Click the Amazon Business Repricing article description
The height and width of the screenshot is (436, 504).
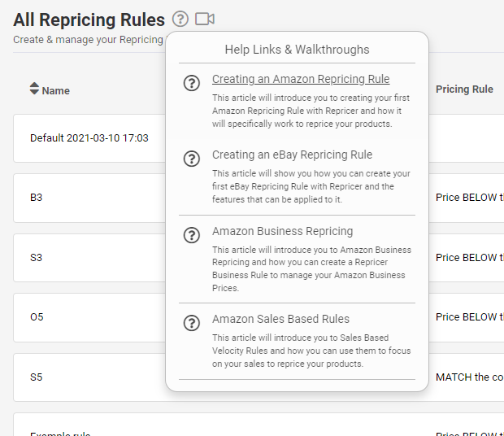pyautogui.click(x=312, y=268)
